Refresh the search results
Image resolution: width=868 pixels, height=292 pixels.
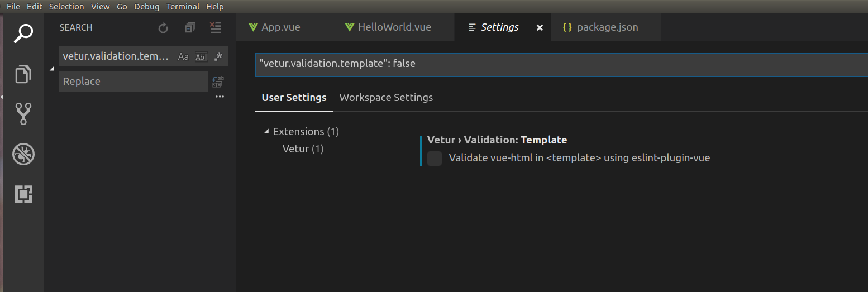click(x=163, y=28)
